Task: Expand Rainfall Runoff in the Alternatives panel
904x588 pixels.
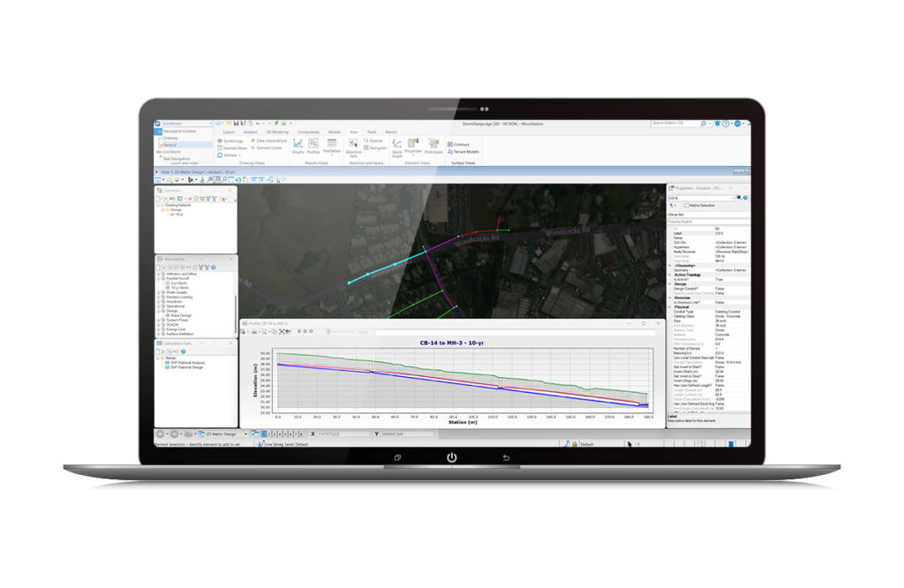Action: pos(158,278)
